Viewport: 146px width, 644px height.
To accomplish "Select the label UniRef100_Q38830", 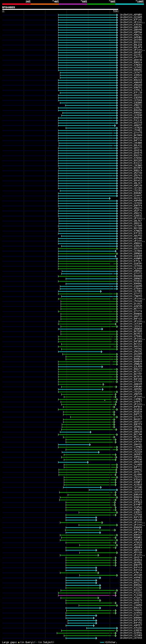I will [131, 630].
